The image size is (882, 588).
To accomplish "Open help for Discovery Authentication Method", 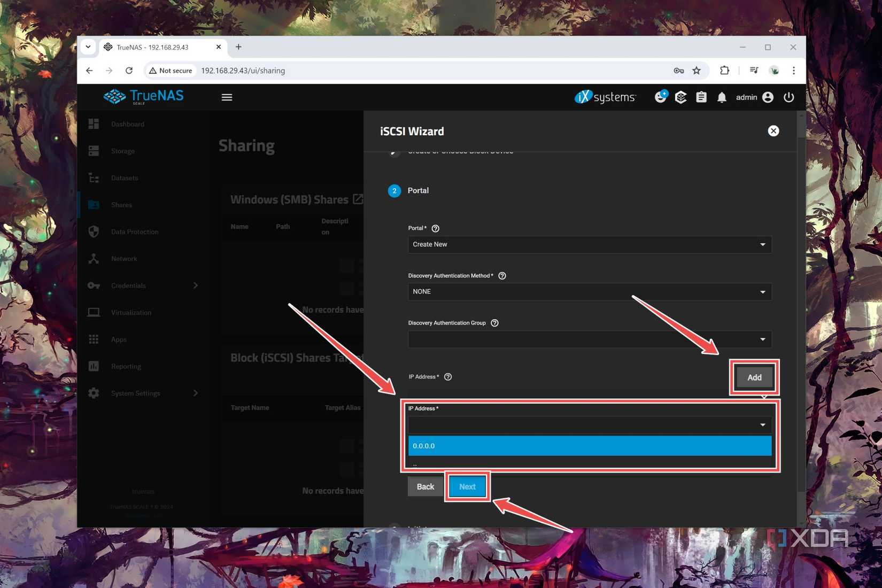I will (x=502, y=276).
